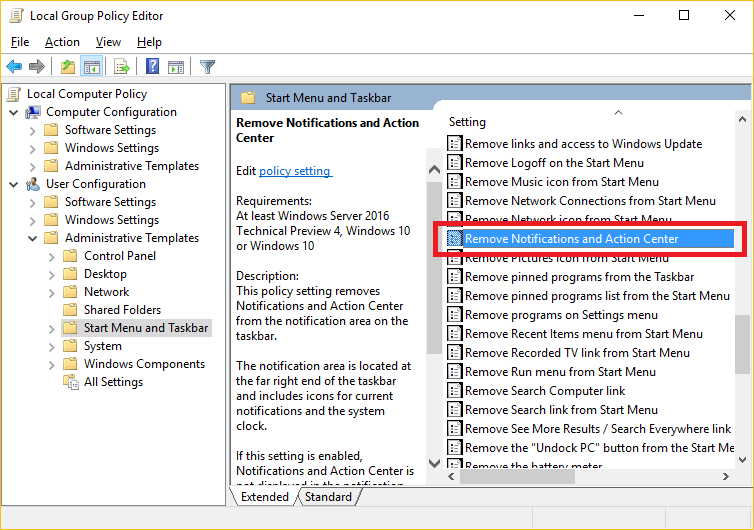Click policy icon for Remove Logoff on Start Menu

coord(454,163)
